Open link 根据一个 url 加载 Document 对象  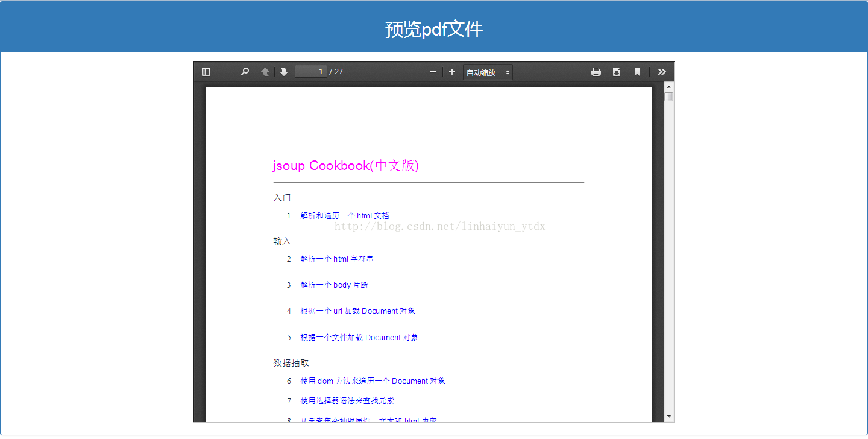(x=358, y=311)
